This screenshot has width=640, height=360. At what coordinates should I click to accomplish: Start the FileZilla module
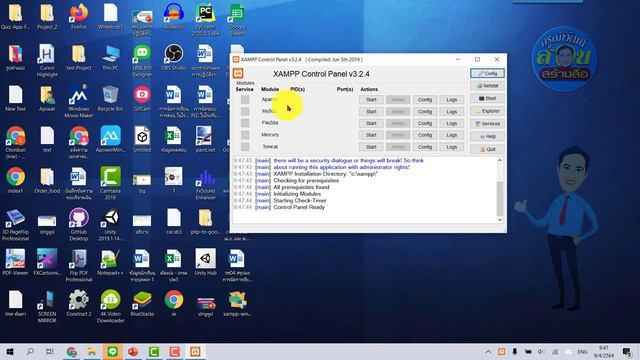pos(371,123)
